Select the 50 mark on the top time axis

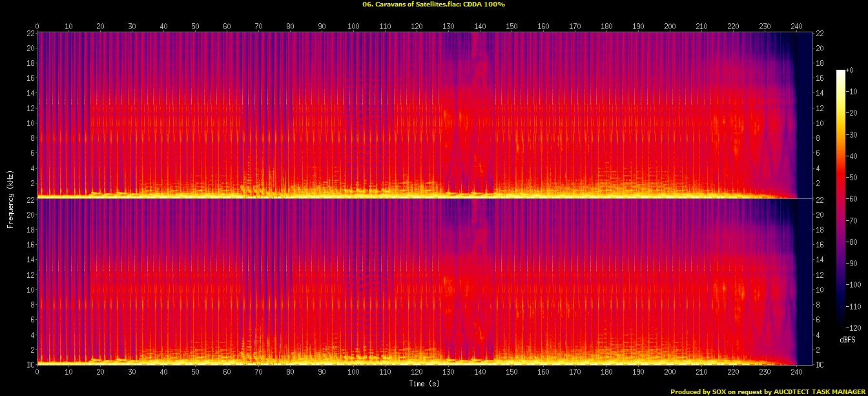click(195, 26)
